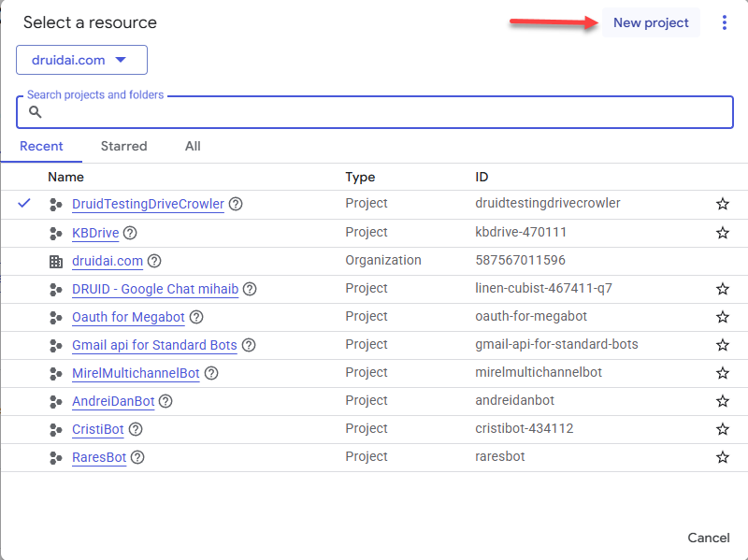Click help icon beside KBDrive
This screenshot has width=748, height=560.
coord(130,233)
